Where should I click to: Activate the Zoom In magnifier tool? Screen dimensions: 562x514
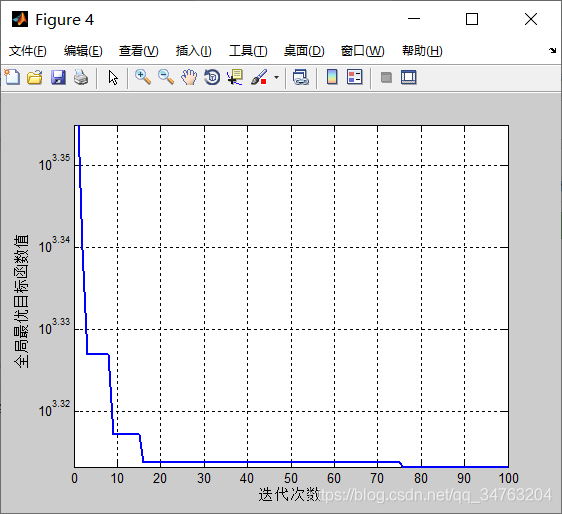(x=143, y=77)
